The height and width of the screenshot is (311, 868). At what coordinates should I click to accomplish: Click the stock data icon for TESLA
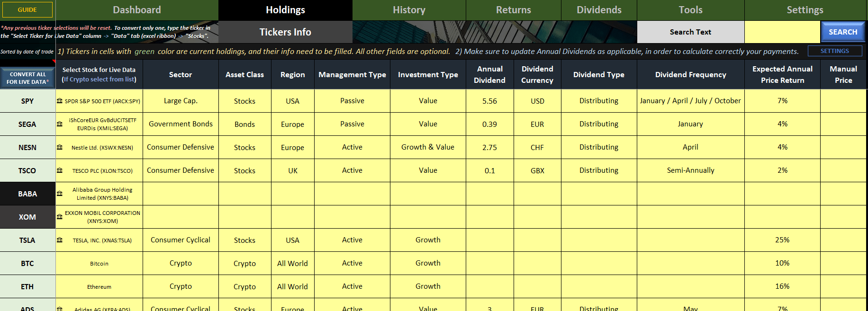[60, 240]
